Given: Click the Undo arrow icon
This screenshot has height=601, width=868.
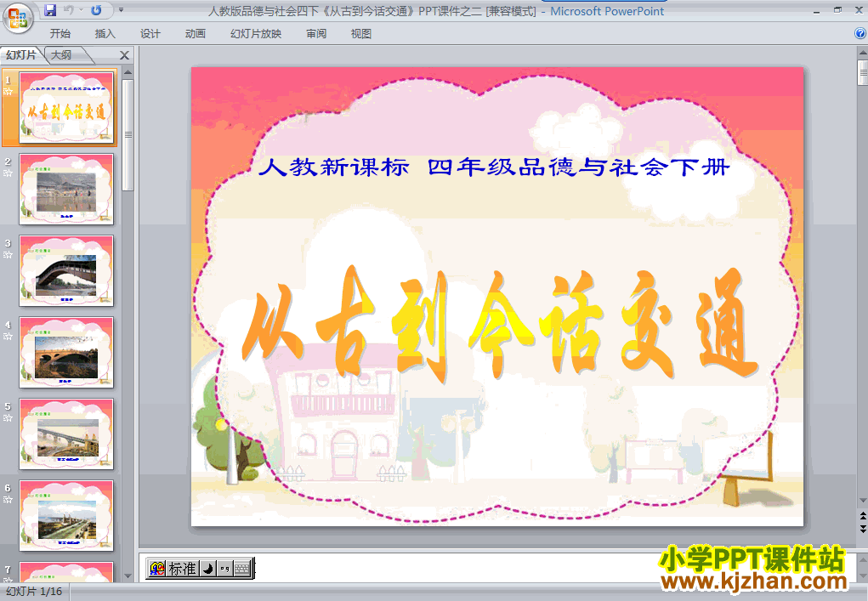Looking at the screenshot, I should pos(69,10).
